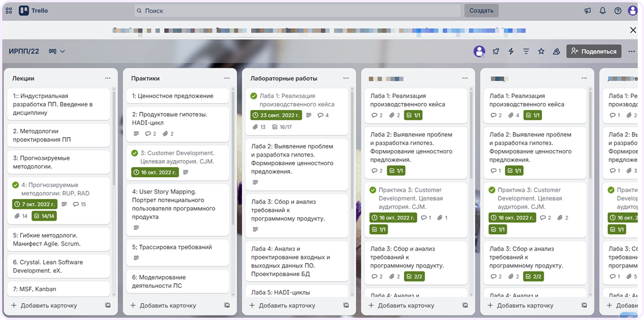Expand the board view switcher dropdown
Screen dimensions: 644x320
coord(57,51)
